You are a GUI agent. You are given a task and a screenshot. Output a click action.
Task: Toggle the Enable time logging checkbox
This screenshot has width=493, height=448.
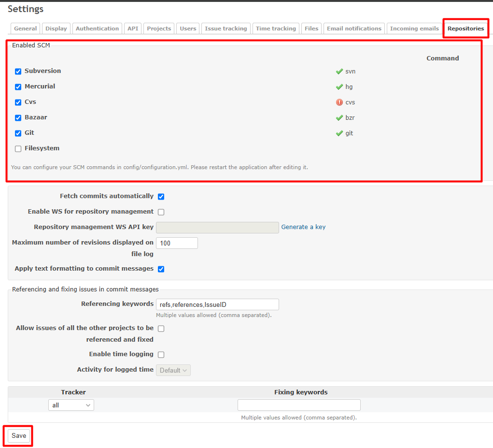click(x=161, y=354)
